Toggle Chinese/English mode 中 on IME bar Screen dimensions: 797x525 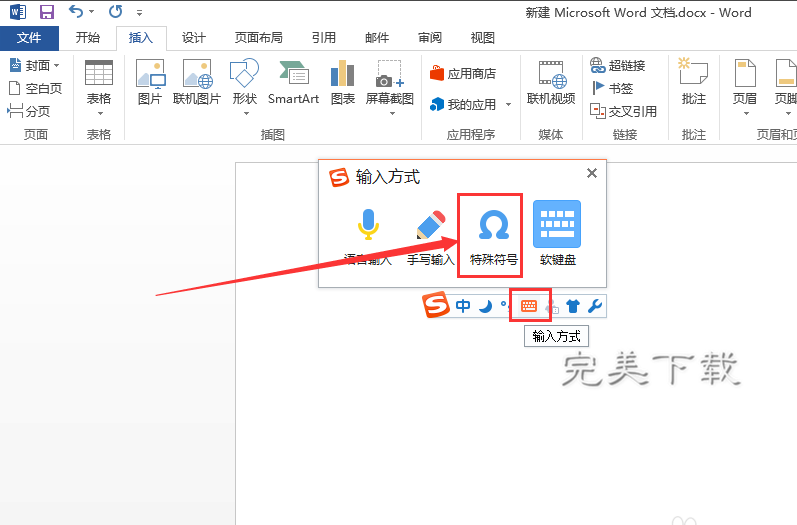463,306
